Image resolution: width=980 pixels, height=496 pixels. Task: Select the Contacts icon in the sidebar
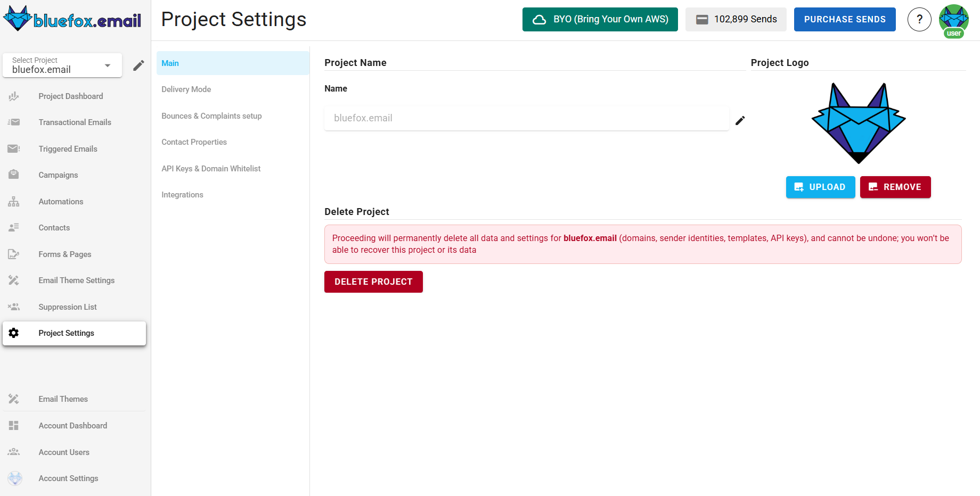tap(13, 227)
